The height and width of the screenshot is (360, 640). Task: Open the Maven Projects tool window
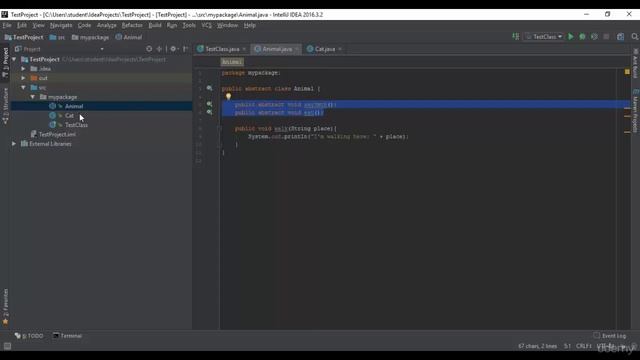635,110
